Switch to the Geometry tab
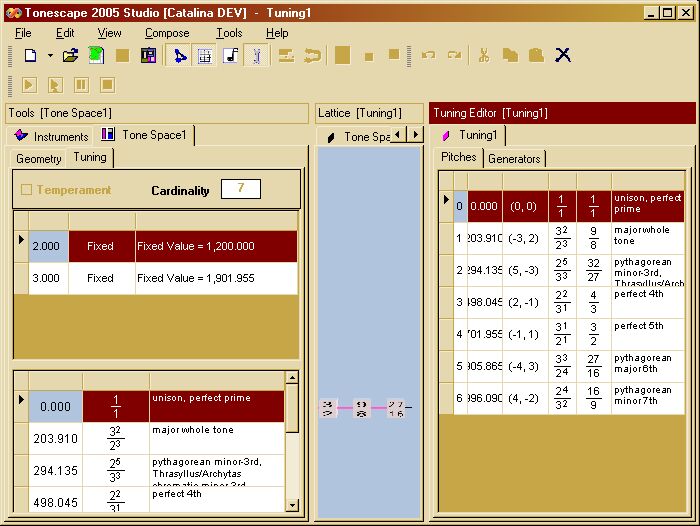The image size is (700, 526). point(38,159)
